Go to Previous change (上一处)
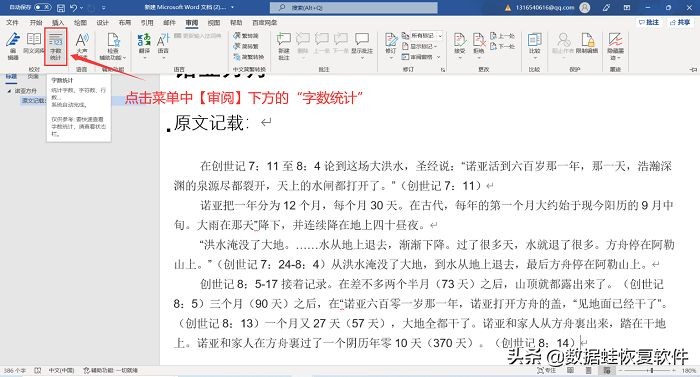This screenshot has height=377, width=700. pyautogui.click(x=502, y=36)
